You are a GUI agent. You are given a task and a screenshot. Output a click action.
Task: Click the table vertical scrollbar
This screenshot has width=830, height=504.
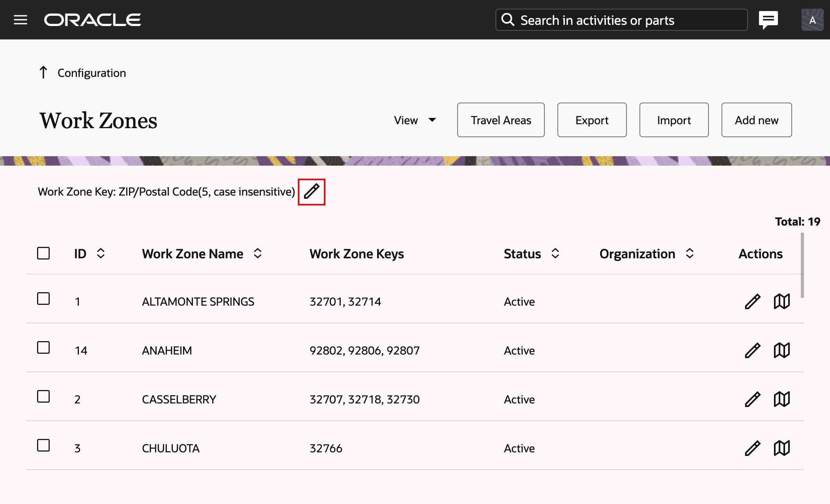tap(802, 265)
